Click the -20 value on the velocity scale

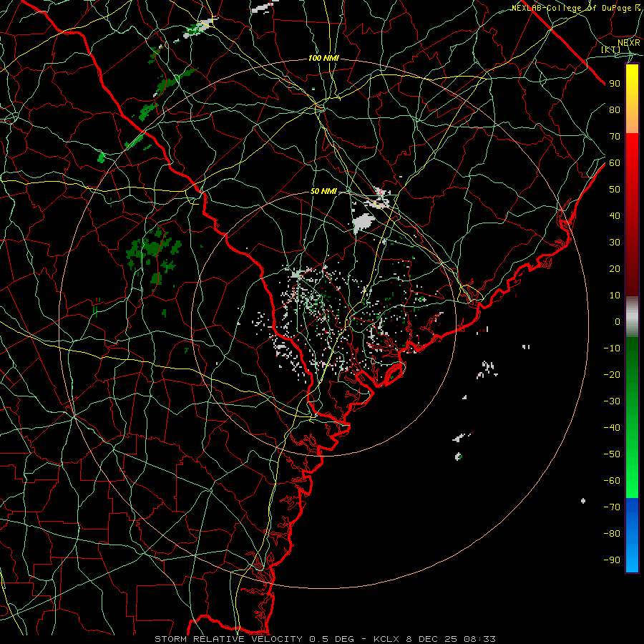point(612,375)
